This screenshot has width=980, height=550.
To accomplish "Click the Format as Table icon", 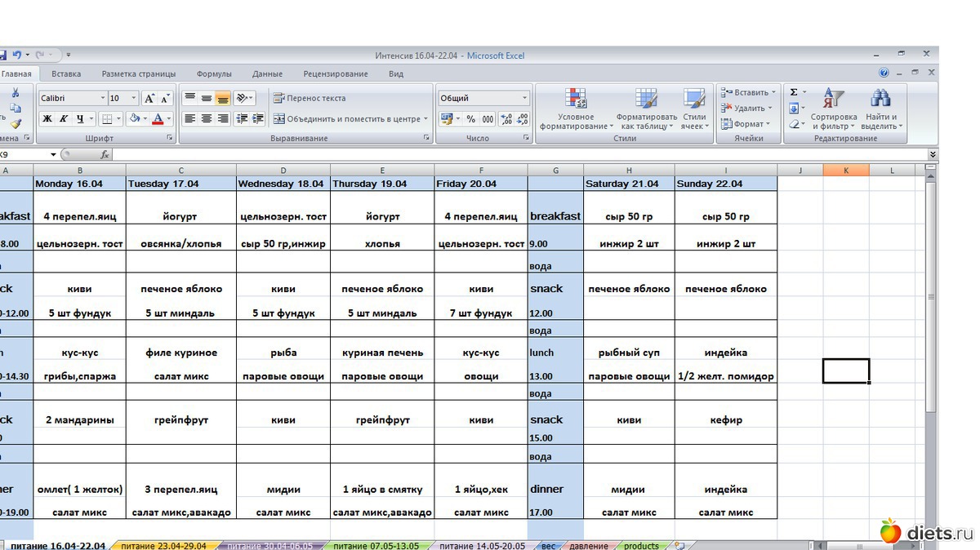I will pyautogui.click(x=646, y=109).
